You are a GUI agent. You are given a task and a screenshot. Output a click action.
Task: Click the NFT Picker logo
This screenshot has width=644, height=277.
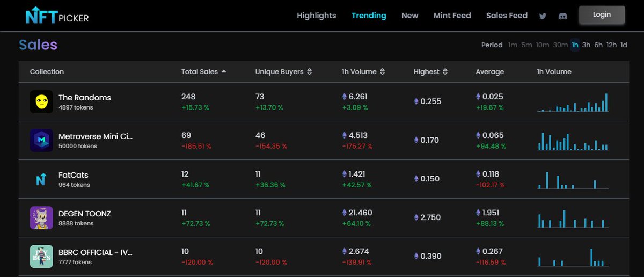click(57, 16)
